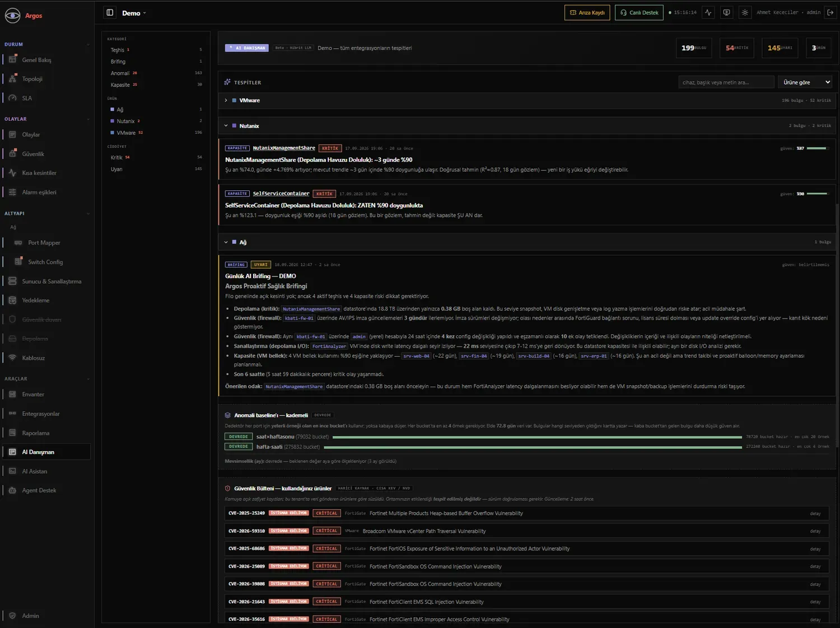Click the Agent Destek icon

tap(12, 490)
